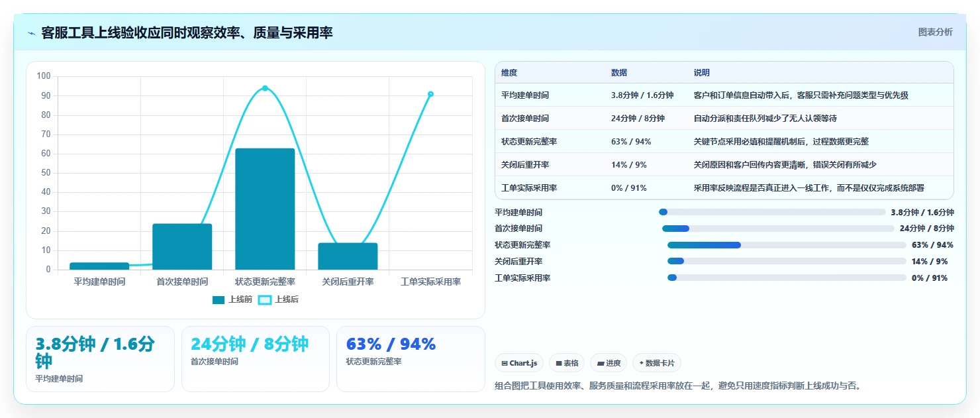Click table cell 63% / 94%

point(631,142)
